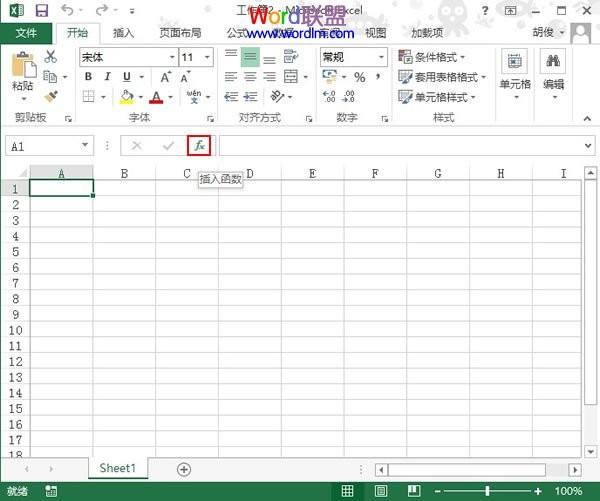
Task: Toggle wrap text icon
Action: tap(291, 57)
